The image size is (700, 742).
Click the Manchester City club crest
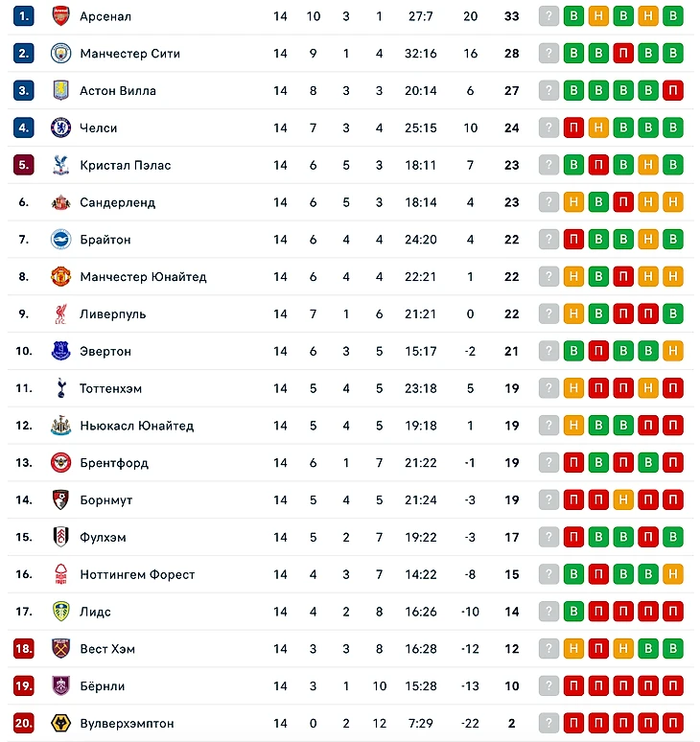60,54
